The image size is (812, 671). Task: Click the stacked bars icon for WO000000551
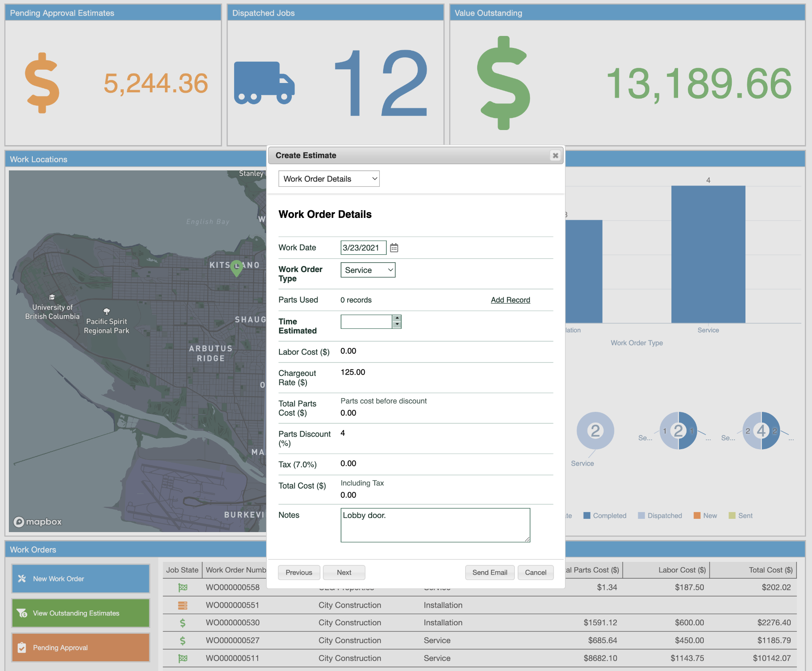click(x=183, y=605)
